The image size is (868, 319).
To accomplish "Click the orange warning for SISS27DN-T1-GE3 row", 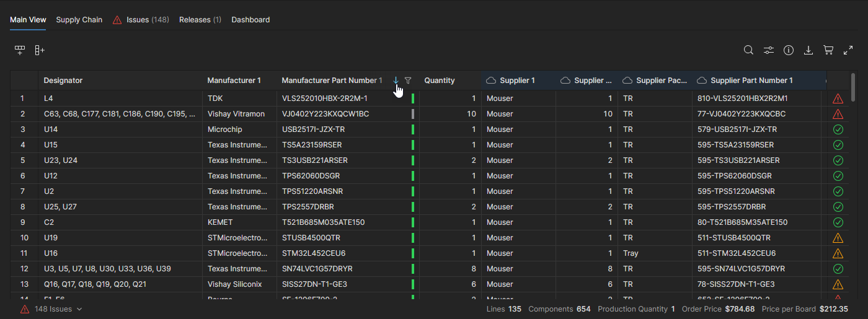I will click(838, 284).
